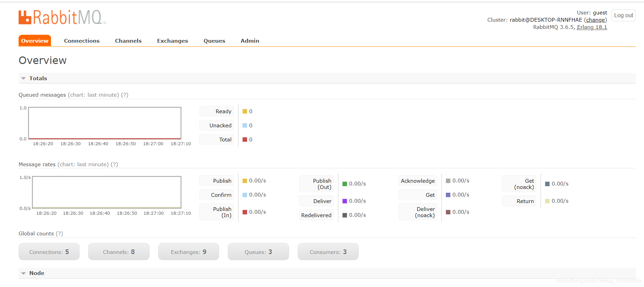644x287 pixels.
Task: Open chart range for Queued messages
Action: click(x=93, y=95)
